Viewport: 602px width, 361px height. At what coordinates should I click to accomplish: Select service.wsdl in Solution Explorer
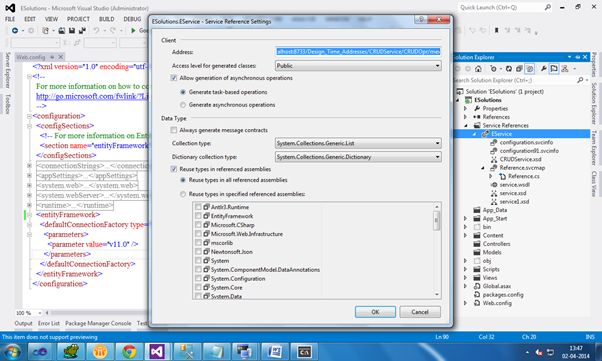tap(514, 185)
